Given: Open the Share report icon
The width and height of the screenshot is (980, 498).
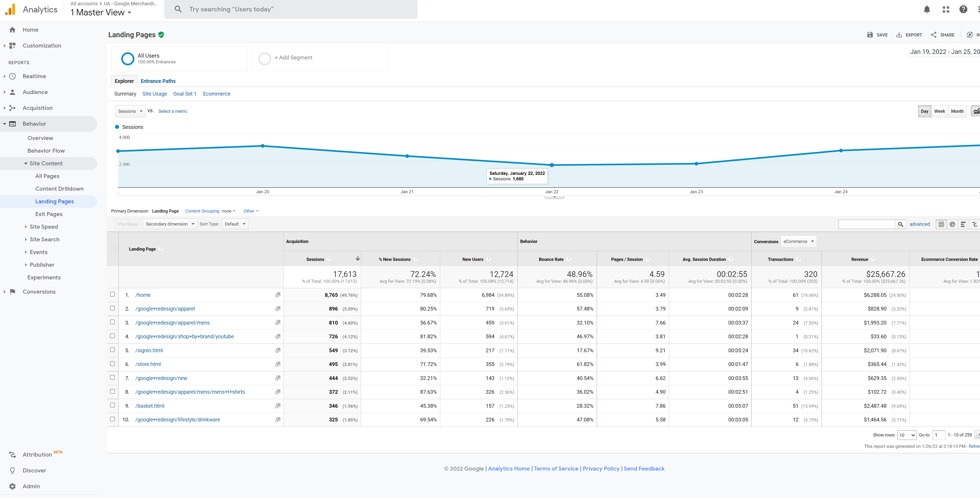Looking at the screenshot, I should click(935, 35).
